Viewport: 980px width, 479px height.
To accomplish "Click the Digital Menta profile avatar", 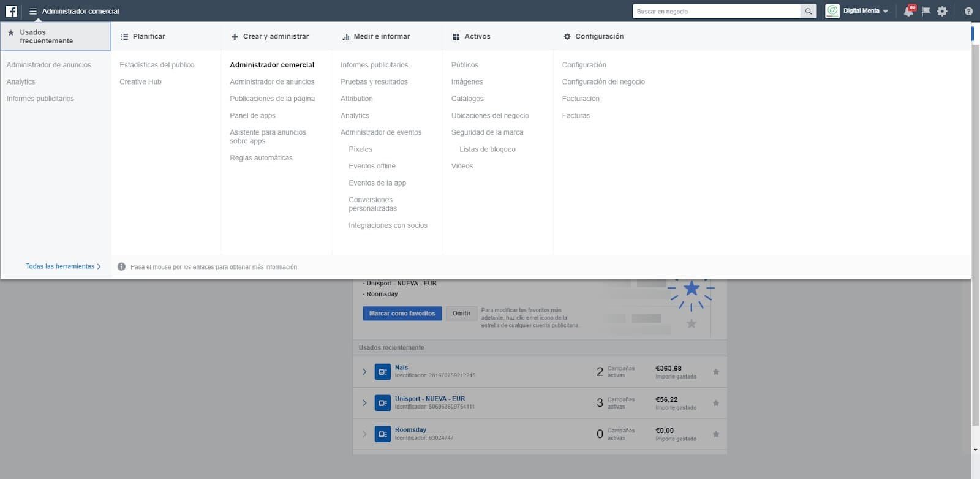I will pyautogui.click(x=832, y=11).
